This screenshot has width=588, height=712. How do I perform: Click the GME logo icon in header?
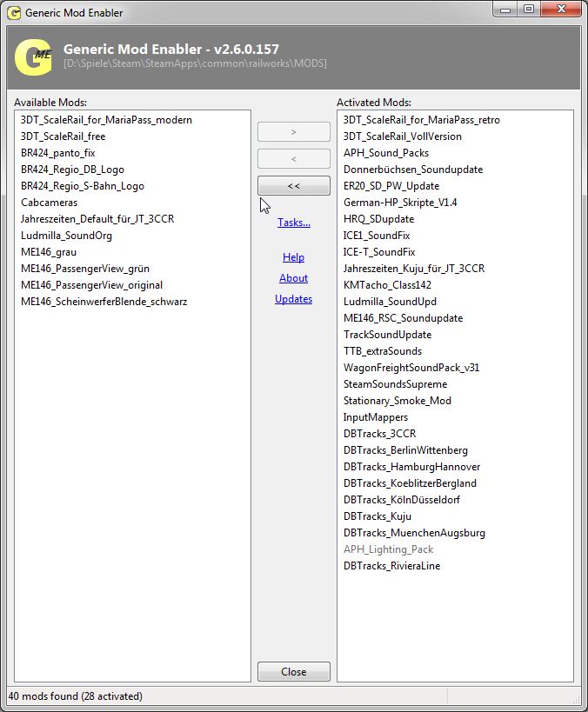(x=33, y=57)
